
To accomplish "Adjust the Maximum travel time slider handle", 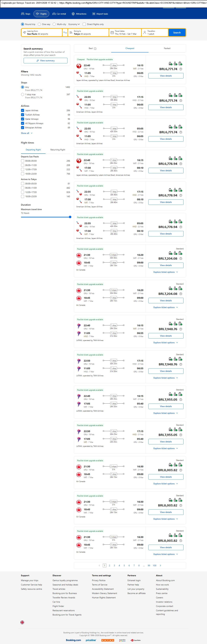I will 70,217.
